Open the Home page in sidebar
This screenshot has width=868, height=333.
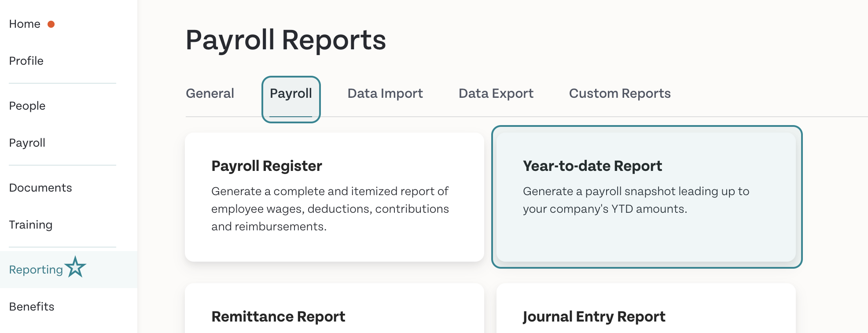[x=25, y=24]
